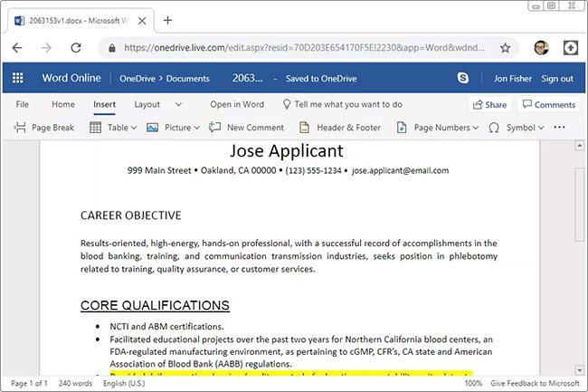Click the Picture icon
Viewport: 588px width, 392px height.
pos(152,128)
